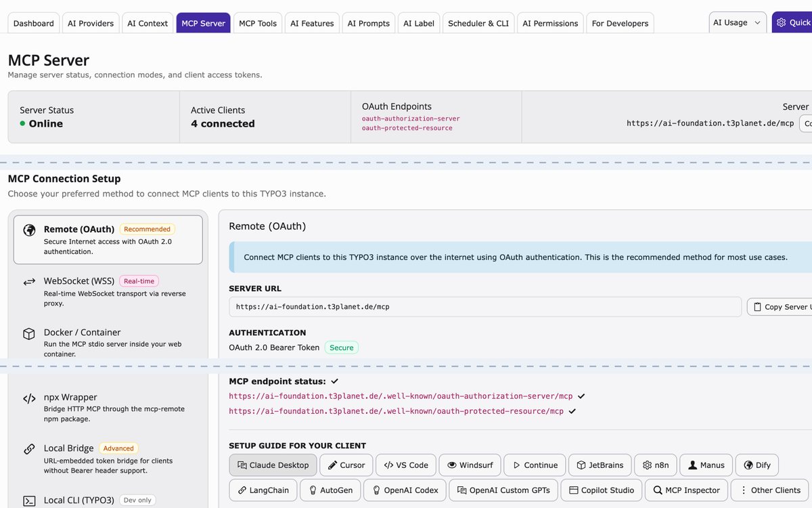Go to the AI Permissions tab

[x=550, y=23]
